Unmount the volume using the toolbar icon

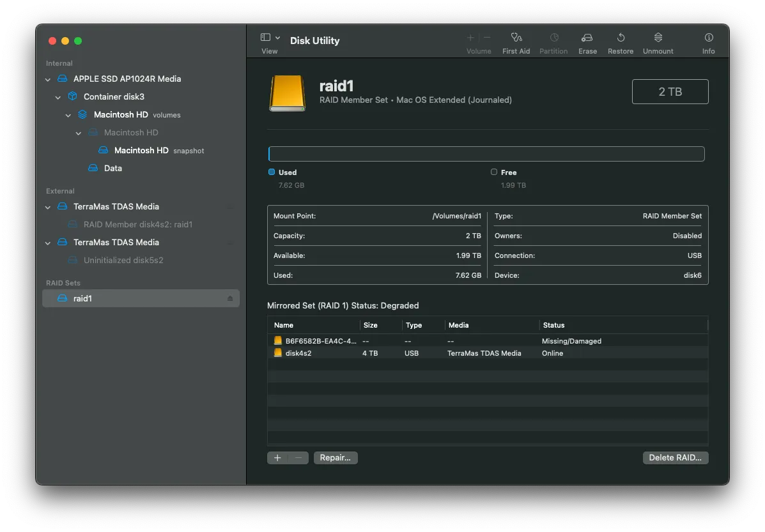click(658, 38)
